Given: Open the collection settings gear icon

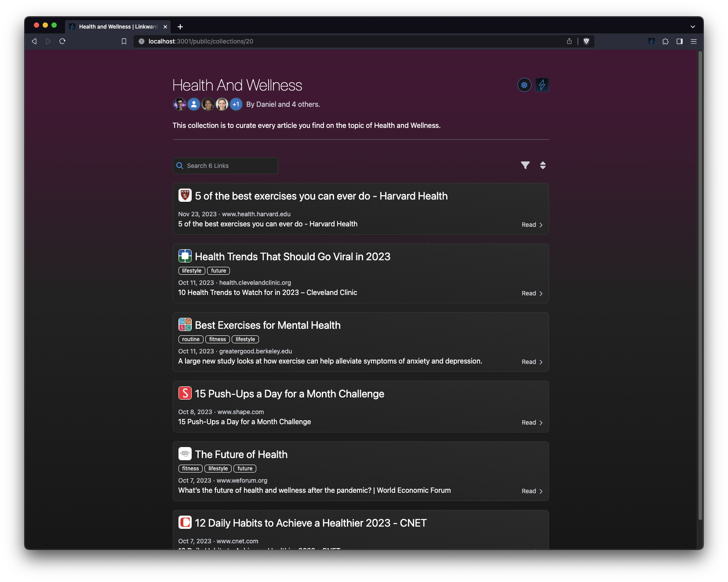Looking at the screenshot, I should tap(524, 85).
